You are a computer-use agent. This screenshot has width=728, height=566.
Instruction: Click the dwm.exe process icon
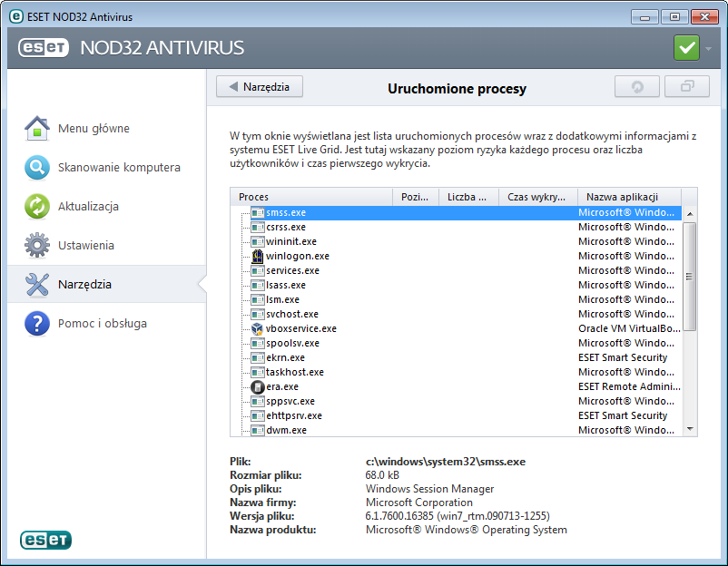(257, 430)
